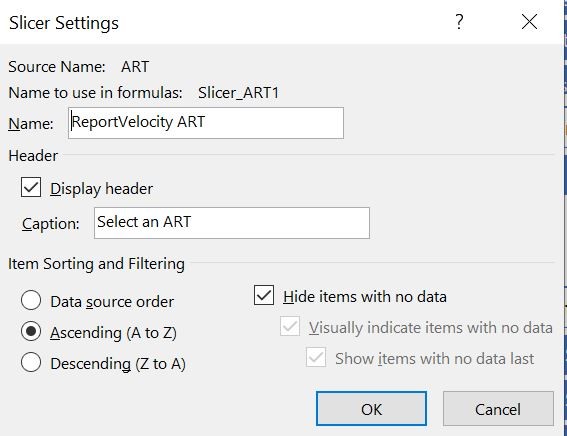
Task: Select Ascending (A to Z) sorting option
Action: point(31,332)
